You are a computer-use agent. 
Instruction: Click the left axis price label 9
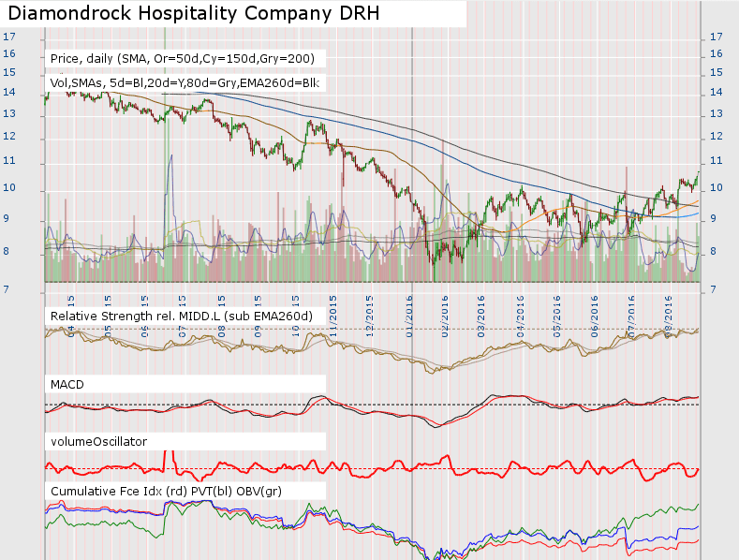click(x=7, y=218)
